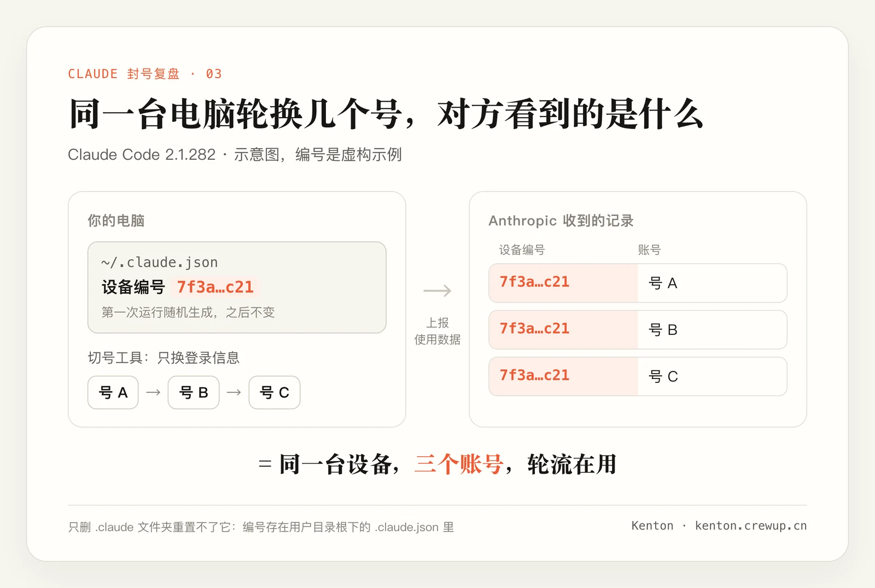Click the 轮流在用 conclusion text
875x588 pixels.
pyautogui.click(x=572, y=464)
